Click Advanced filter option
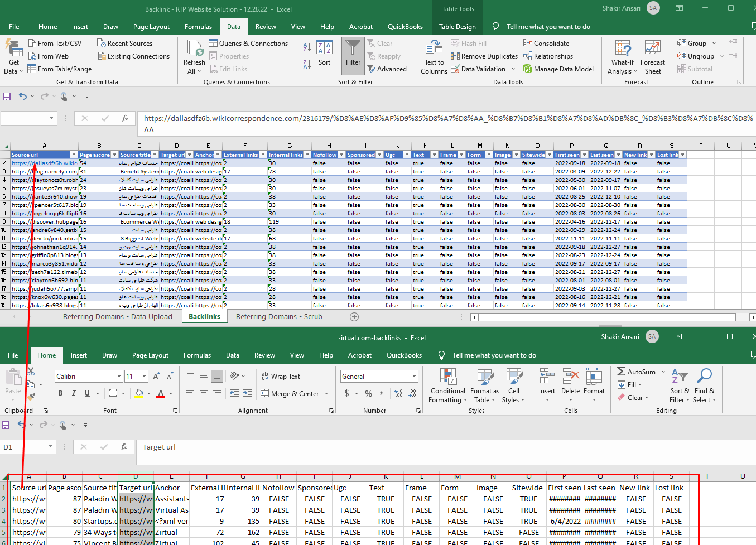The image size is (756, 545). click(x=387, y=69)
